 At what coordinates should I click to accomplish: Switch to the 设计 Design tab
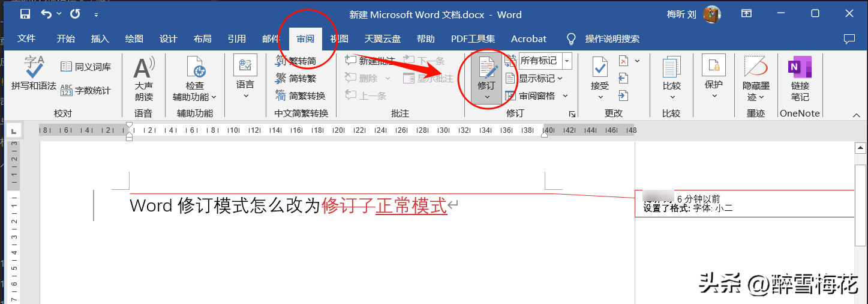[x=169, y=38]
